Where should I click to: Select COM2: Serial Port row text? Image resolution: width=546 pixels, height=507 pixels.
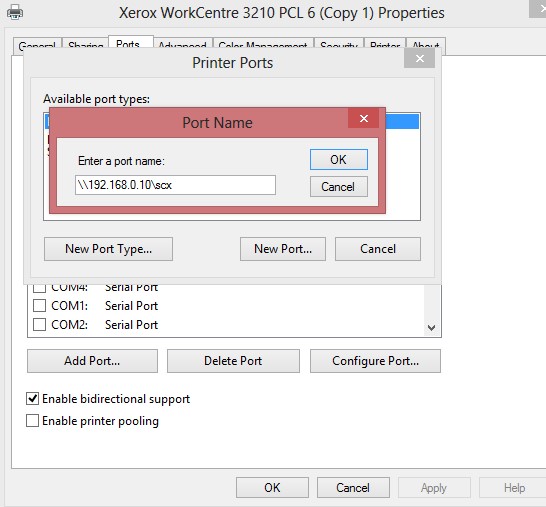click(x=104, y=325)
